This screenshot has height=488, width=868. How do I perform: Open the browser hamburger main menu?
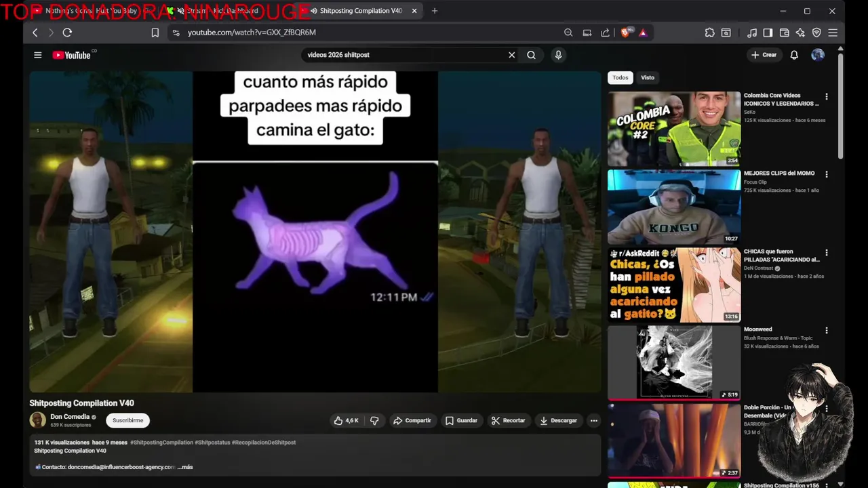pos(833,33)
